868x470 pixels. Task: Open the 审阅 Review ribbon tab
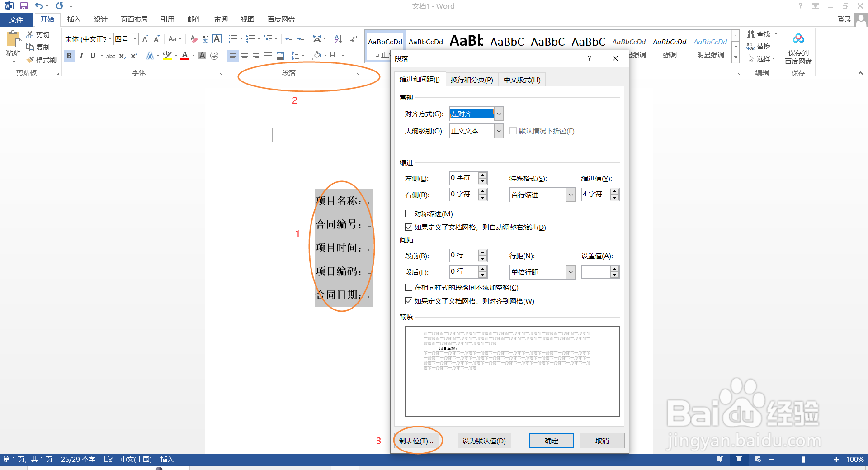(221, 19)
